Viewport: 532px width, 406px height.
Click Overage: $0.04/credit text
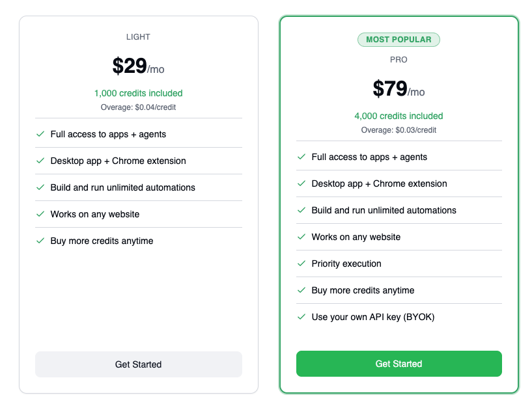click(x=138, y=107)
